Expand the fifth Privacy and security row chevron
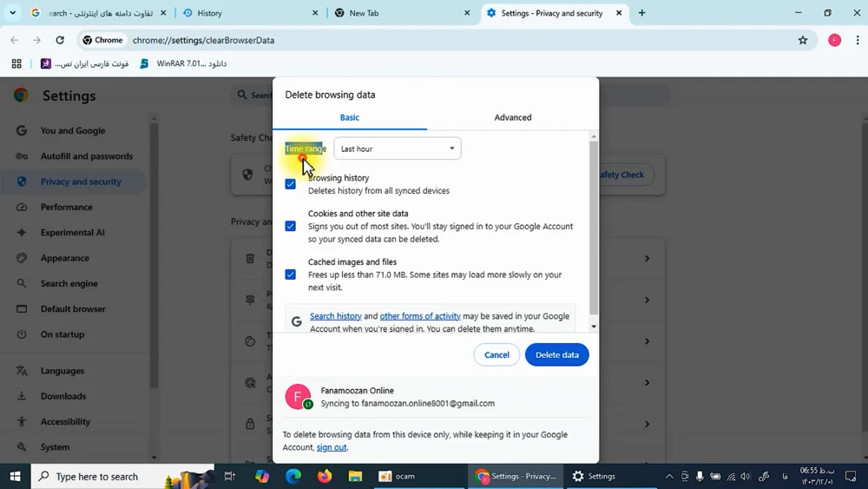868x489 pixels. point(647,424)
